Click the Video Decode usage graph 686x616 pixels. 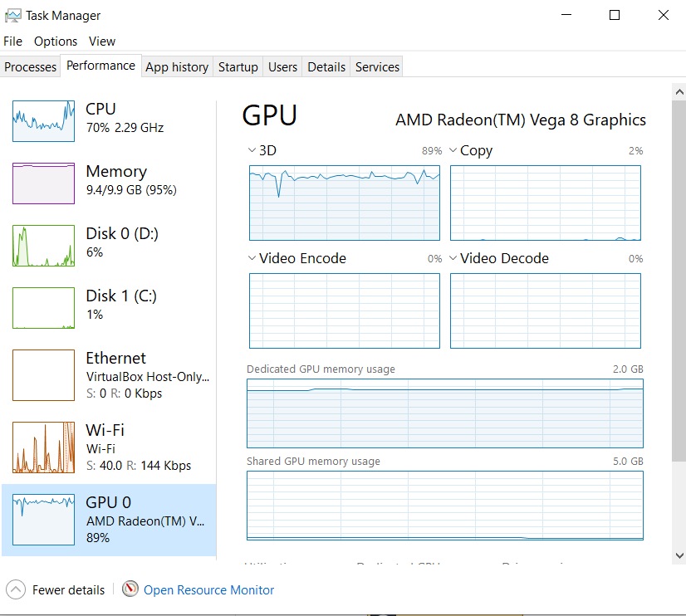546,310
